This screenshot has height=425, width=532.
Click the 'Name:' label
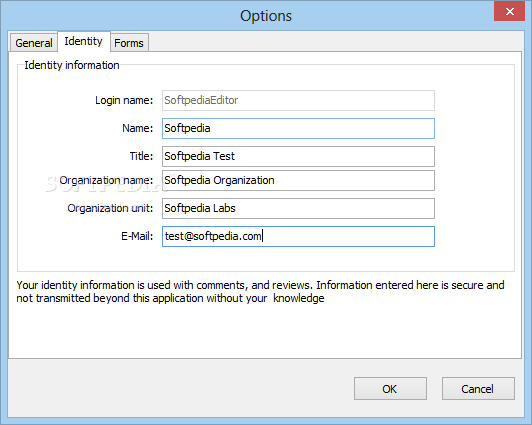pos(137,128)
